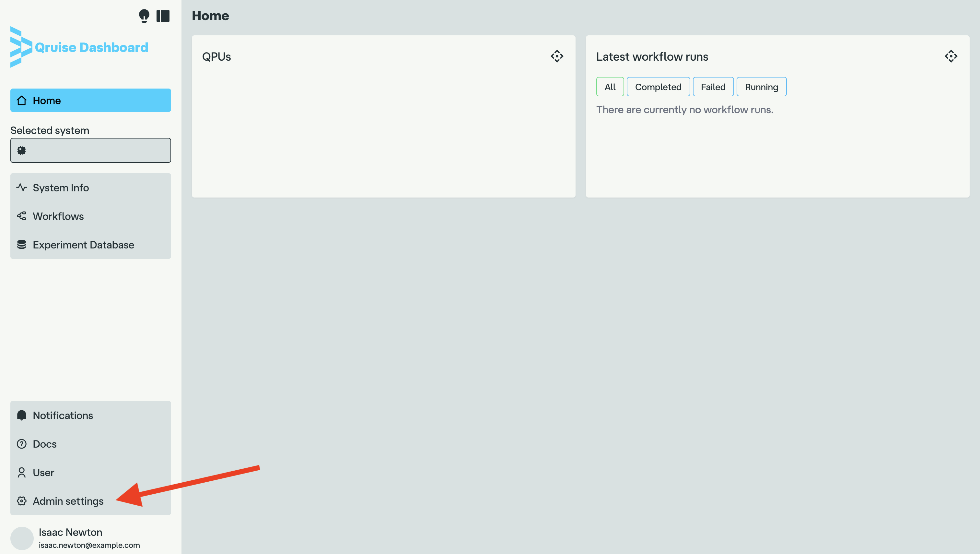This screenshot has height=554, width=980.
Task: Click the System Info pulse icon
Action: pos(22,187)
